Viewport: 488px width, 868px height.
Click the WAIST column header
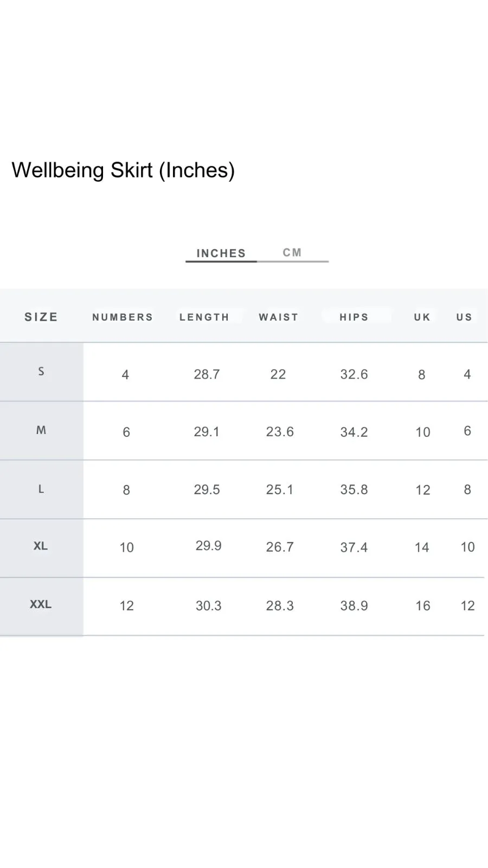(x=279, y=317)
